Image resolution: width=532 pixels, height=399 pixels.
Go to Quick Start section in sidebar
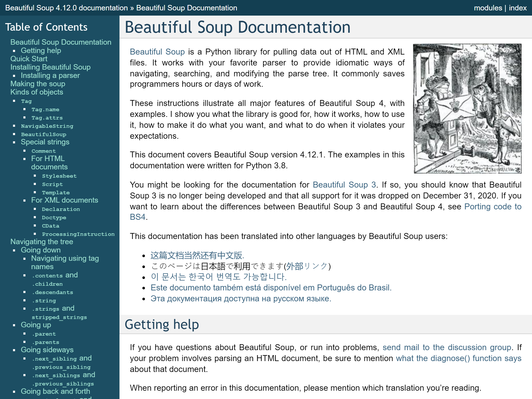(29, 59)
